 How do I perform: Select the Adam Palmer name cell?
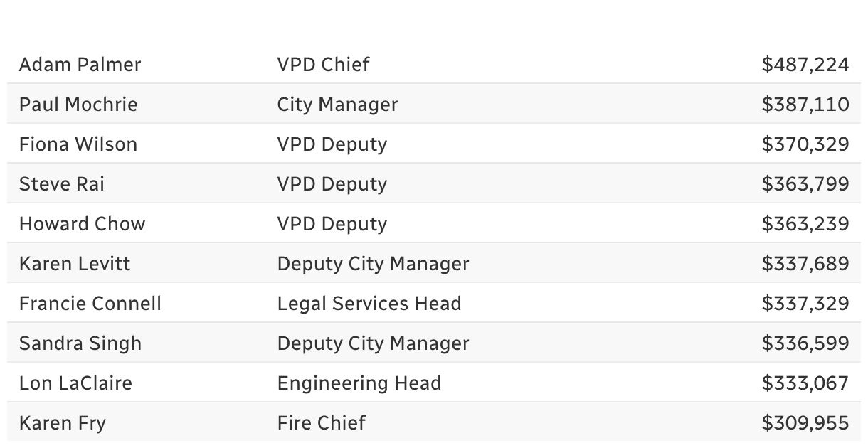[x=80, y=65]
